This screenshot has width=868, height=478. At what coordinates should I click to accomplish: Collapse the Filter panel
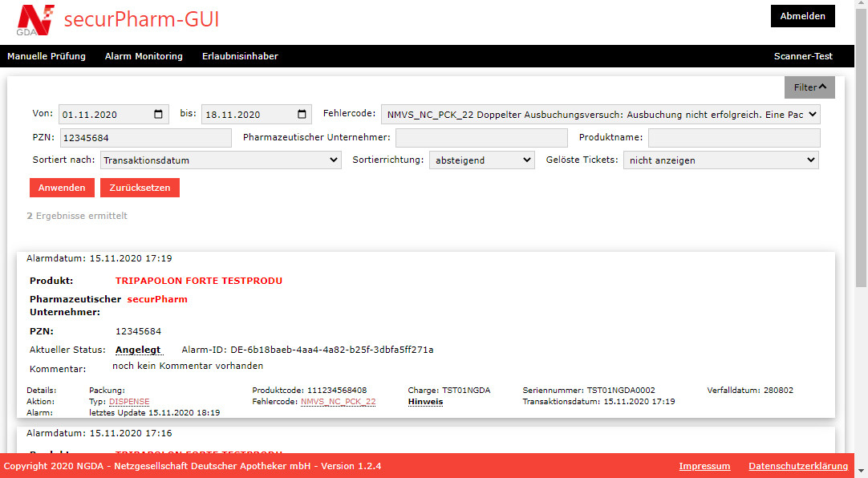pos(809,87)
